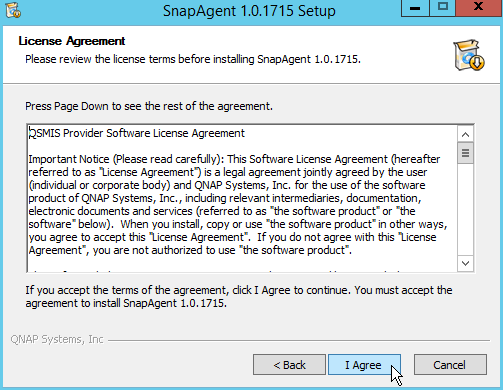Click the QNAP Systems, Inc branding label
The image size is (503, 390).
click(x=57, y=339)
